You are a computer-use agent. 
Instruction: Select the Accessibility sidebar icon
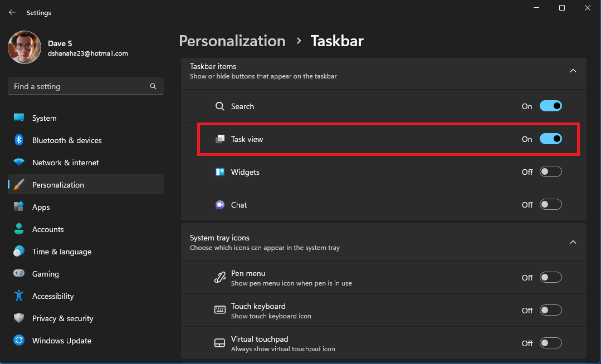click(x=18, y=296)
